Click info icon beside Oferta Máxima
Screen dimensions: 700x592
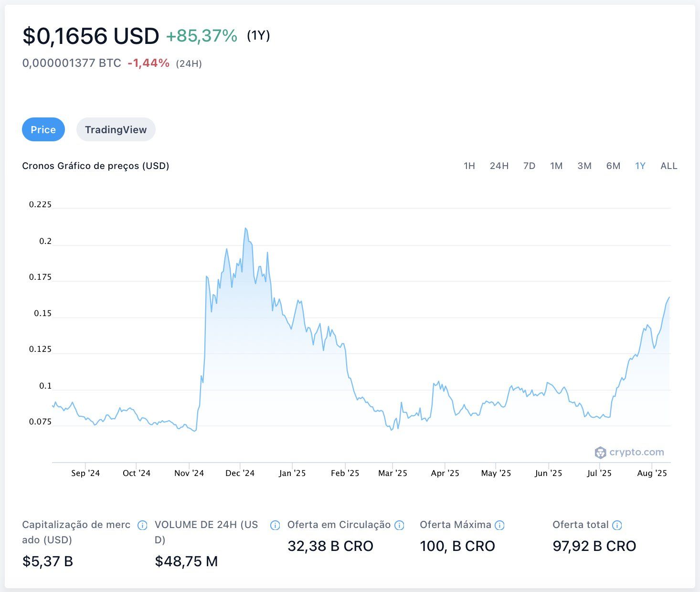tap(499, 525)
